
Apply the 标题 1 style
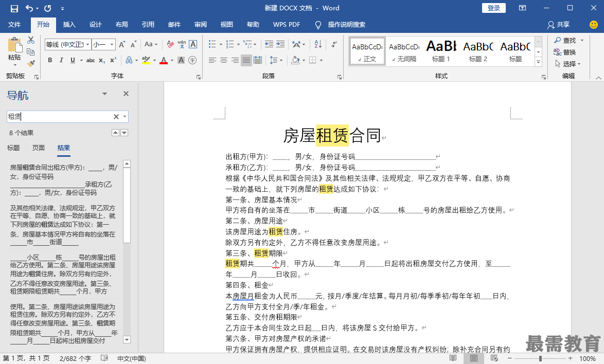pyautogui.click(x=441, y=51)
